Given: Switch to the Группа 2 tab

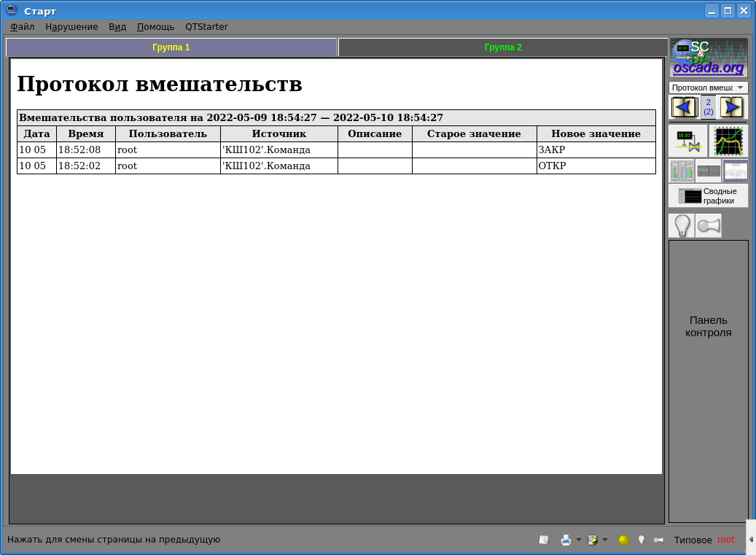Looking at the screenshot, I should coord(503,47).
